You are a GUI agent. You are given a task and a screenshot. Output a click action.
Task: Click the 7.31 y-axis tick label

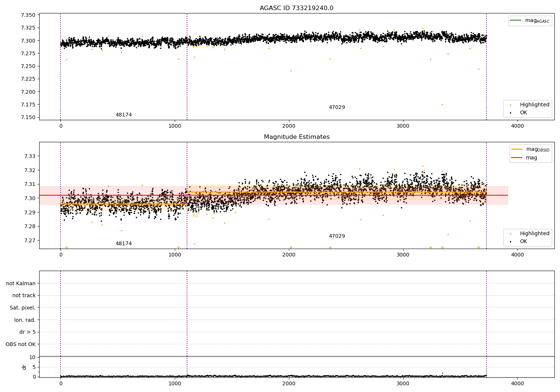[x=30, y=184]
